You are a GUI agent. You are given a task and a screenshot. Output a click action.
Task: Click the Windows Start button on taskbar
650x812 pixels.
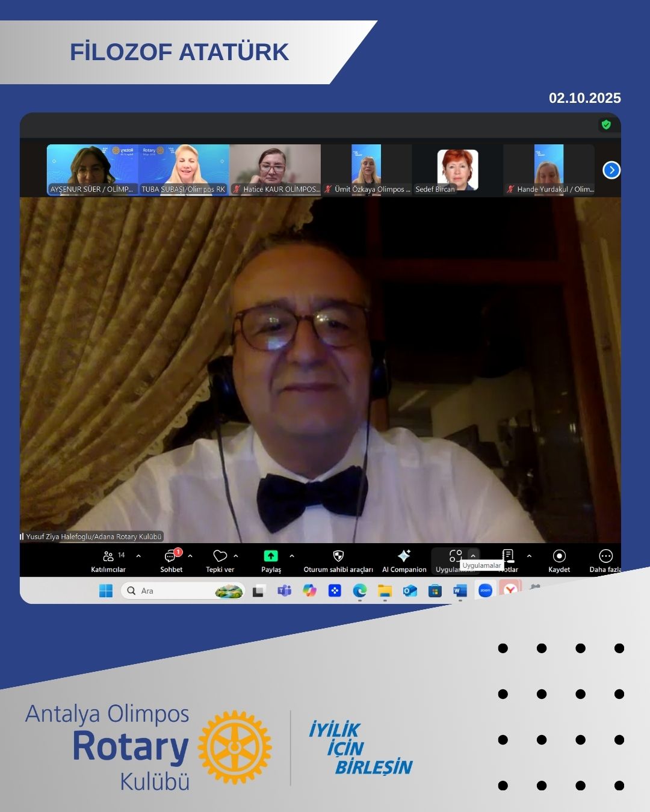(x=106, y=591)
